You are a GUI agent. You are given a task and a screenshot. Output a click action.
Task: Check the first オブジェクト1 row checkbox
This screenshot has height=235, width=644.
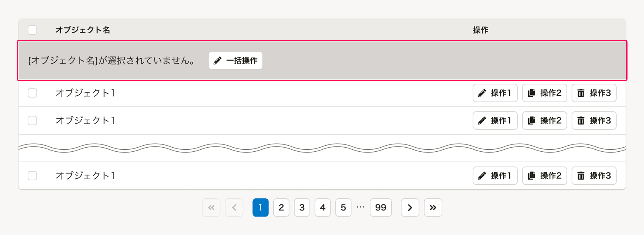click(x=33, y=93)
